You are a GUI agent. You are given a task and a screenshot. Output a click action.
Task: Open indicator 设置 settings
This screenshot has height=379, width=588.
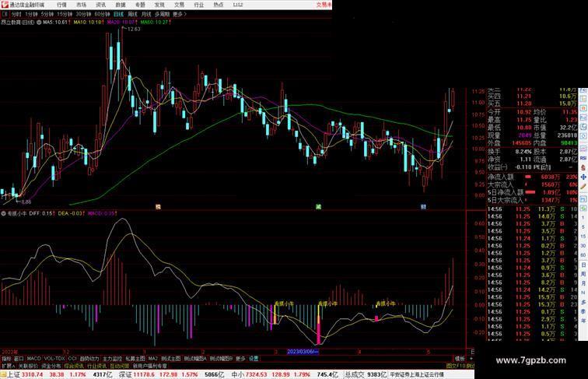pyautogui.click(x=254, y=359)
